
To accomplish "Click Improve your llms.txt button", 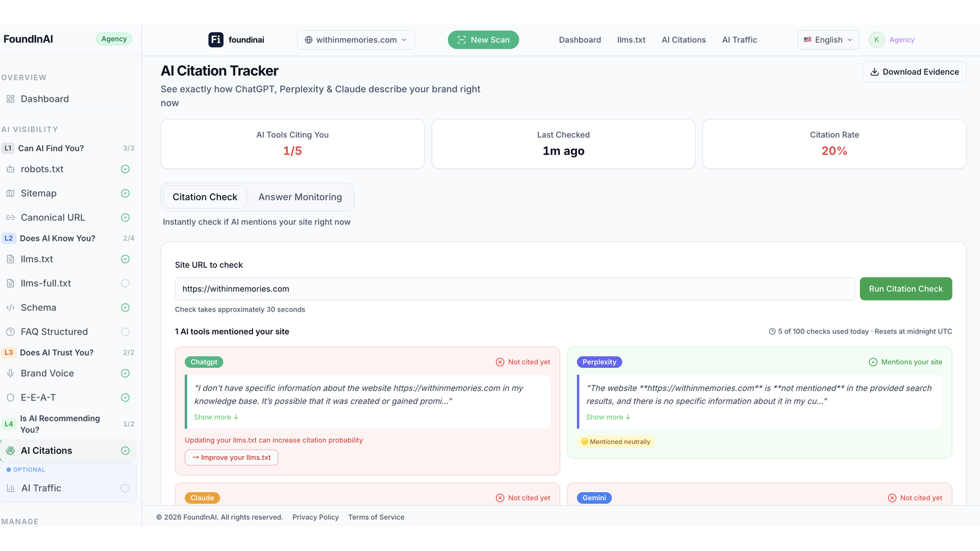I will coord(232,457).
